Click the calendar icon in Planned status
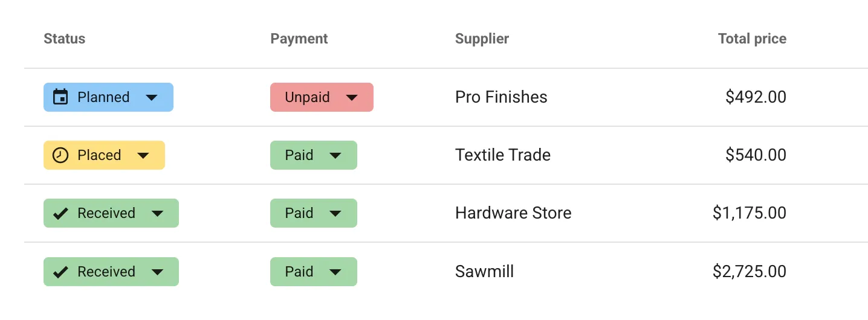 [60, 97]
